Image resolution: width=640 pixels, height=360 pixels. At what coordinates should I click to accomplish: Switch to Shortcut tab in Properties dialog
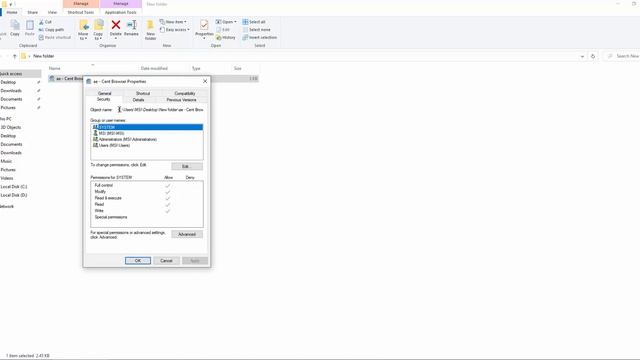click(143, 93)
